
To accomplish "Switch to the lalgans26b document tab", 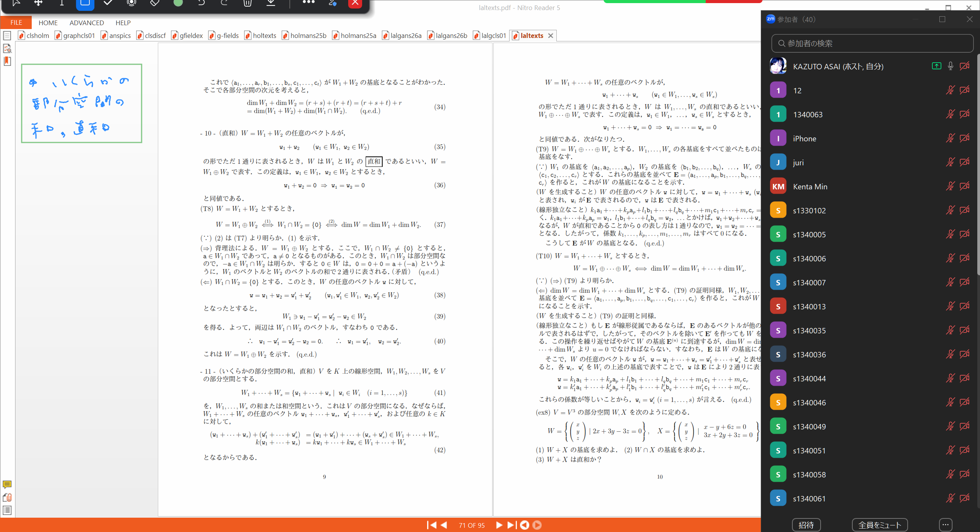I will click(x=448, y=36).
